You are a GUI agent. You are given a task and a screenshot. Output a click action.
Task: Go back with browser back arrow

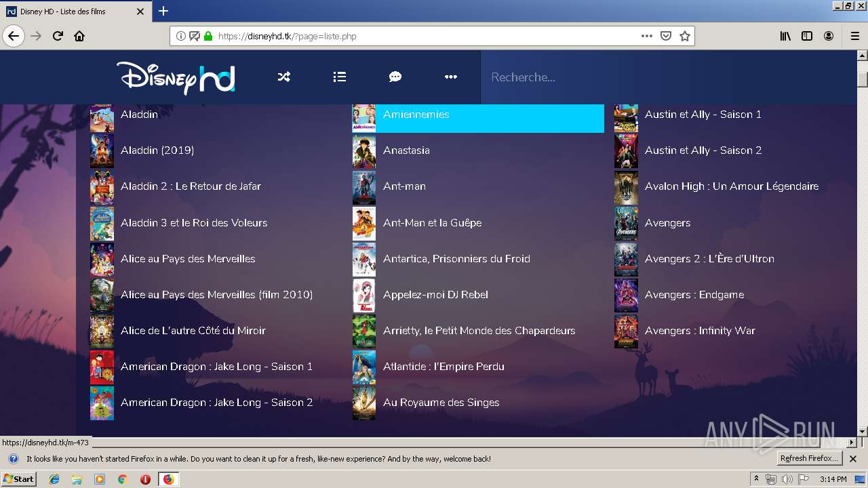(14, 36)
